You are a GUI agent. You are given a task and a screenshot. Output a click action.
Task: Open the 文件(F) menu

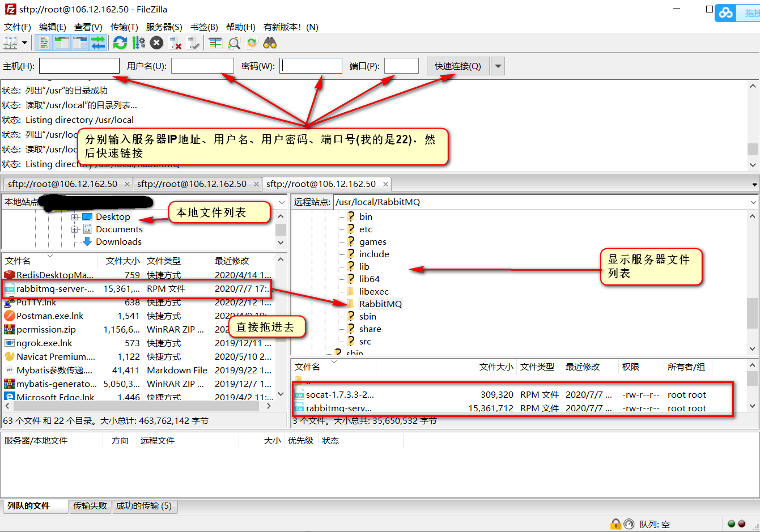18,27
